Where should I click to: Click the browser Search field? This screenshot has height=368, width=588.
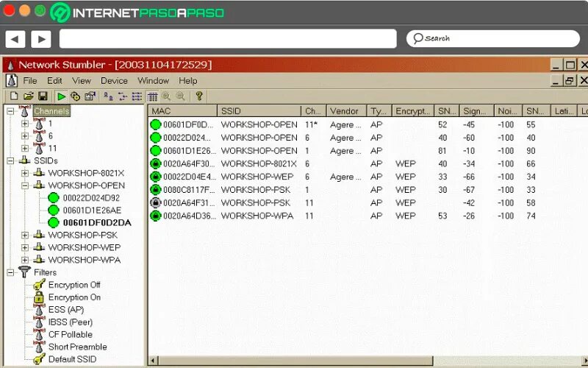pos(493,38)
